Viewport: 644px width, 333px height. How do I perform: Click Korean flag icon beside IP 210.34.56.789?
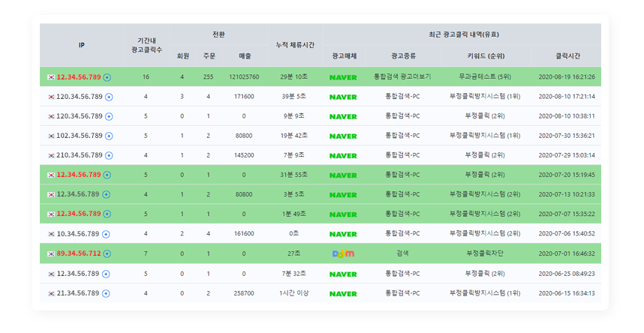(x=51, y=155)
